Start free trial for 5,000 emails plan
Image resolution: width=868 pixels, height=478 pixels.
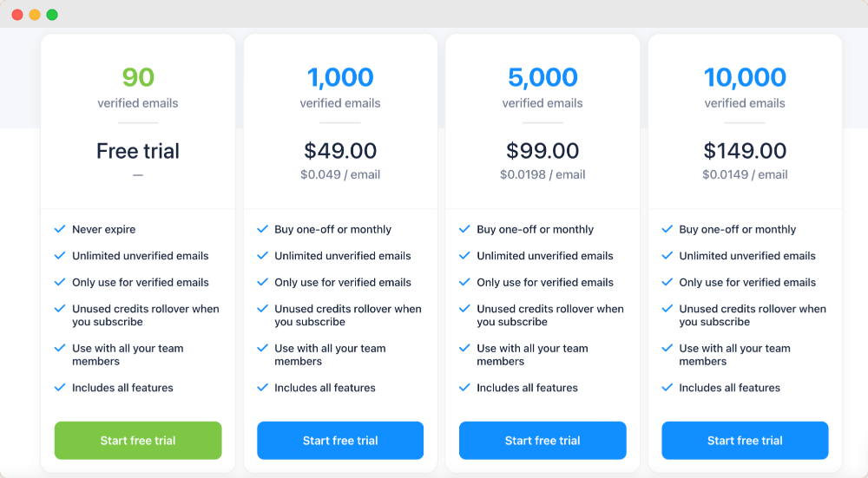[542, 441]
